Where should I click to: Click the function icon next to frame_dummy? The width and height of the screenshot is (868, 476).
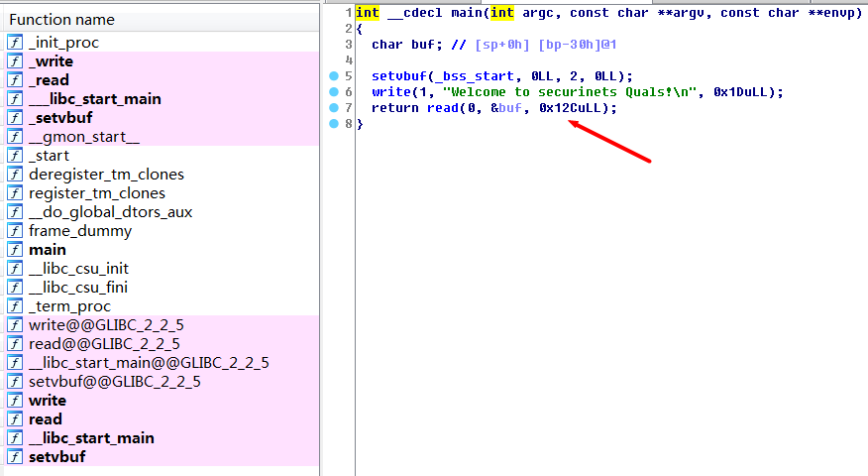[x=15, y=231]
